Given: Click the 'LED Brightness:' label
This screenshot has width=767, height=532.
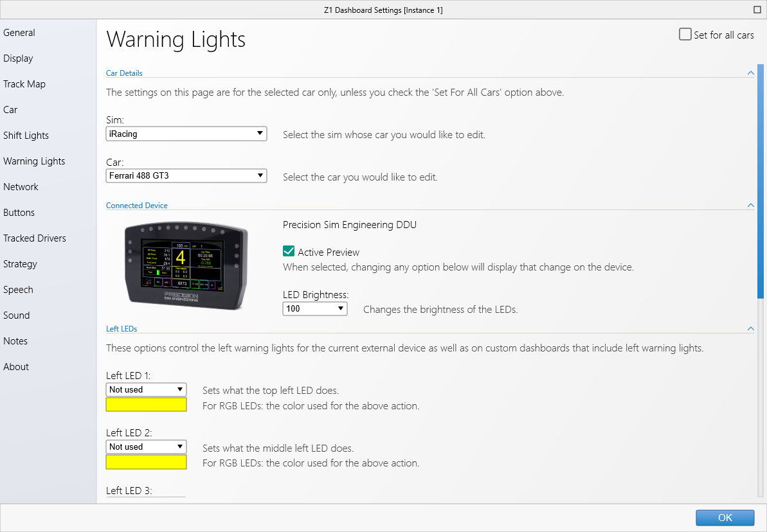Looking at the screenshot, I should 316,295.
